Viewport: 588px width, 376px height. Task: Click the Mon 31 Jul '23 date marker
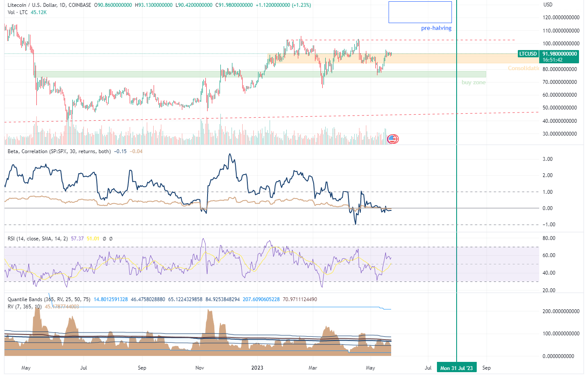(456, 368)
